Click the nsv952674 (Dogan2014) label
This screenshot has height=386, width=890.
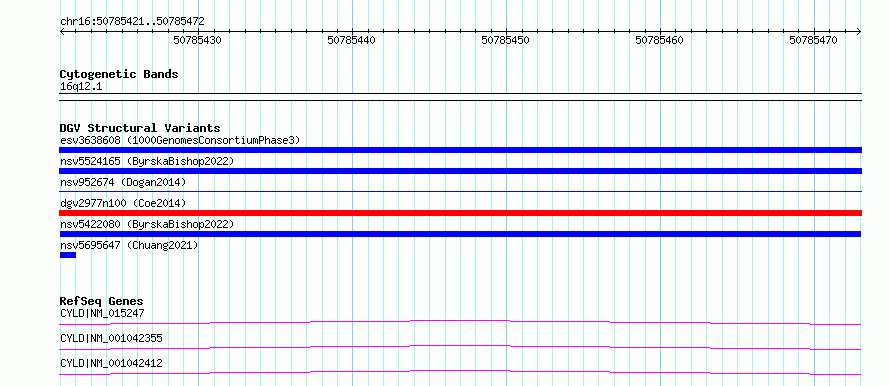123,182
